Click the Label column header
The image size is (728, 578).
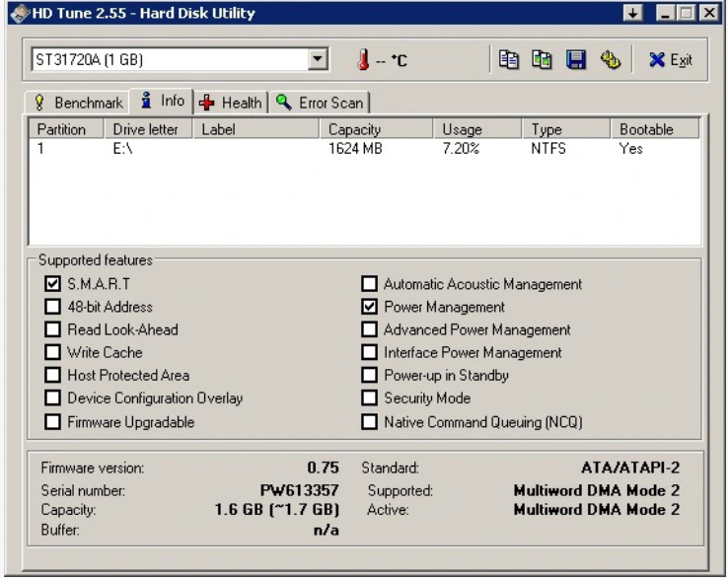255,129
